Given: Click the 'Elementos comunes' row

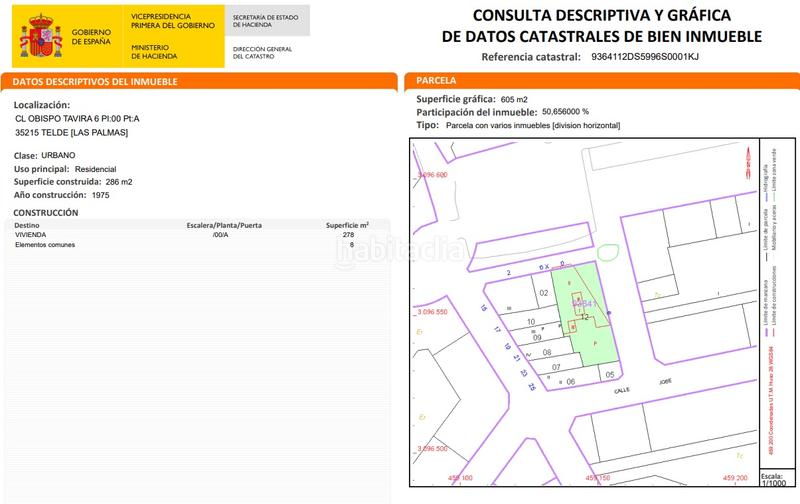Looking at the screenshot, I should (x=45, y=245).
